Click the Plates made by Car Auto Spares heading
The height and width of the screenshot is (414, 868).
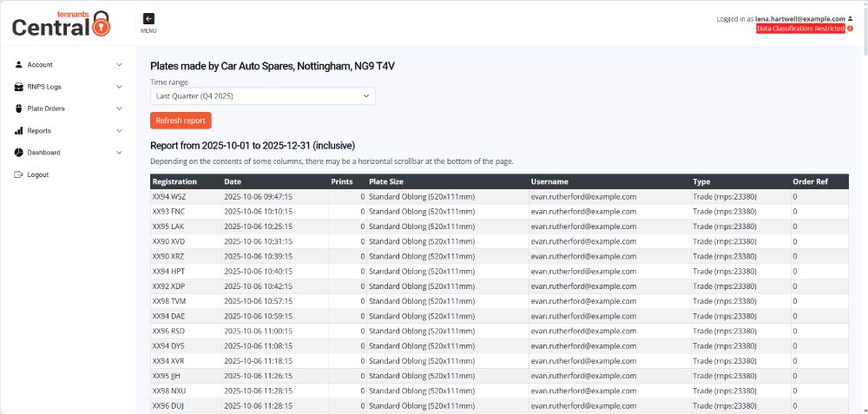pyautogui.click(x=273, y=66)
